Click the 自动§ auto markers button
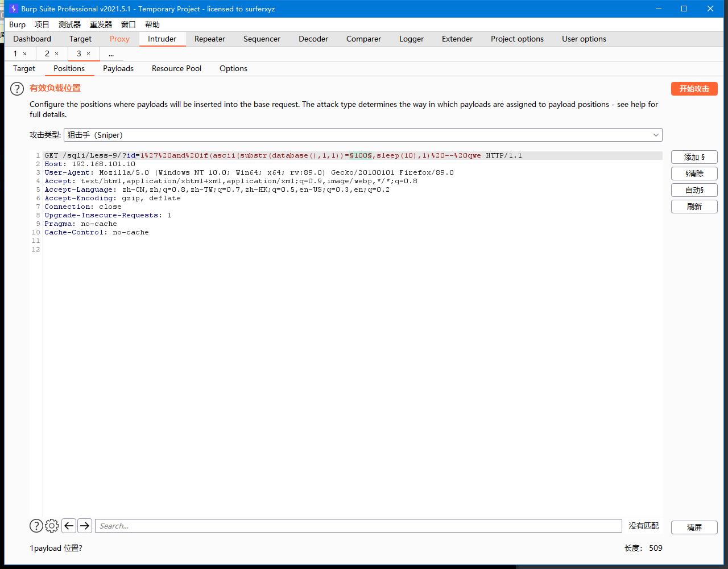Screen dimensions: 728x569 click(x=694, y=190)
